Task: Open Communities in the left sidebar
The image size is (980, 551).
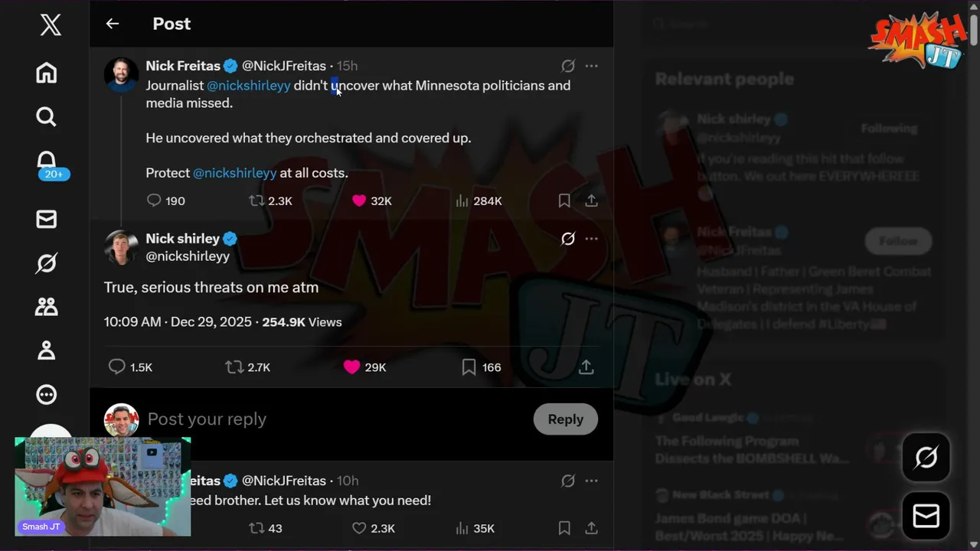Action: (47, 307)
